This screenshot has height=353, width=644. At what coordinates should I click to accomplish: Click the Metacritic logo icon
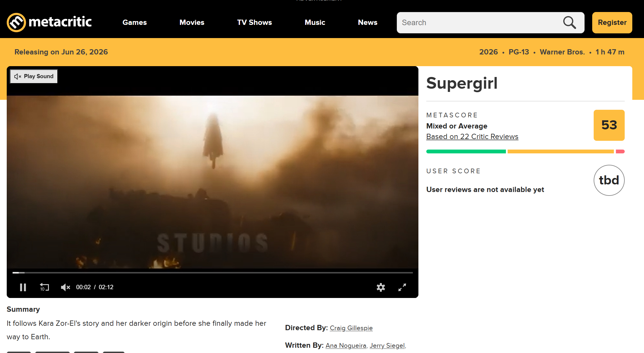tap(16, 23)
